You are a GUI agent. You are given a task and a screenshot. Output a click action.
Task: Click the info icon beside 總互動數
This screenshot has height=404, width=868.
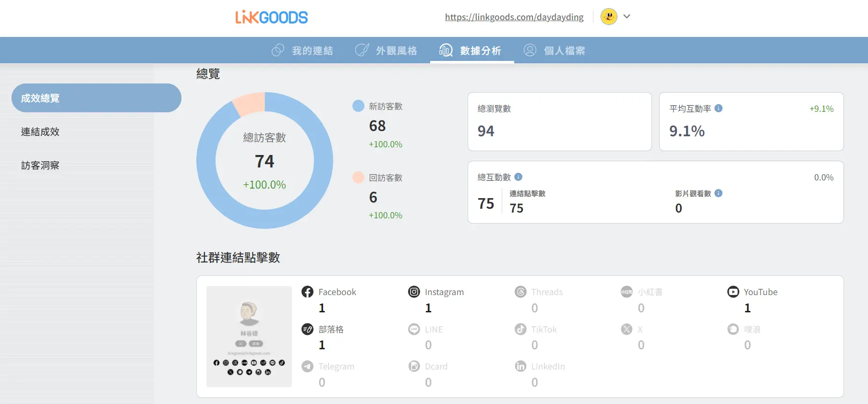click(518, 177)
